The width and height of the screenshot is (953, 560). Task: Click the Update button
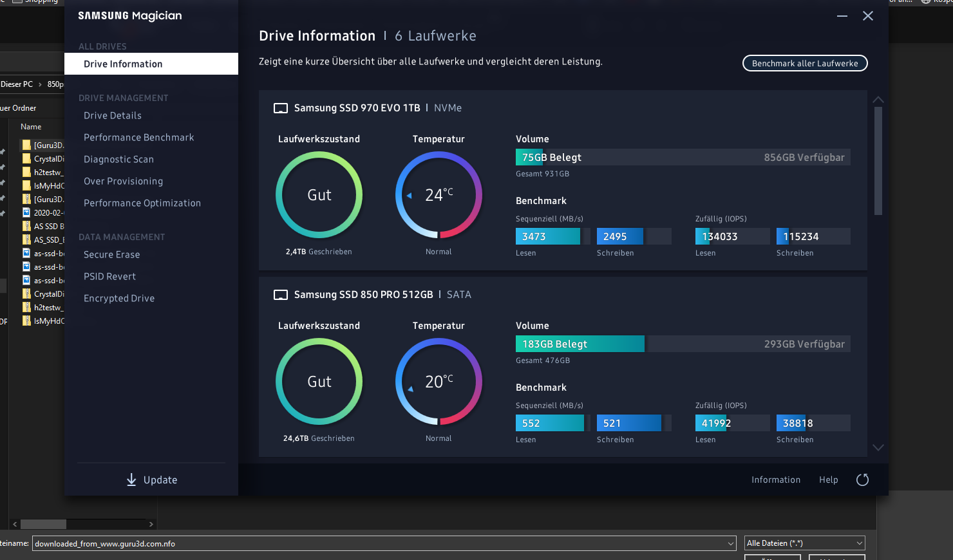tap(151, 480)
